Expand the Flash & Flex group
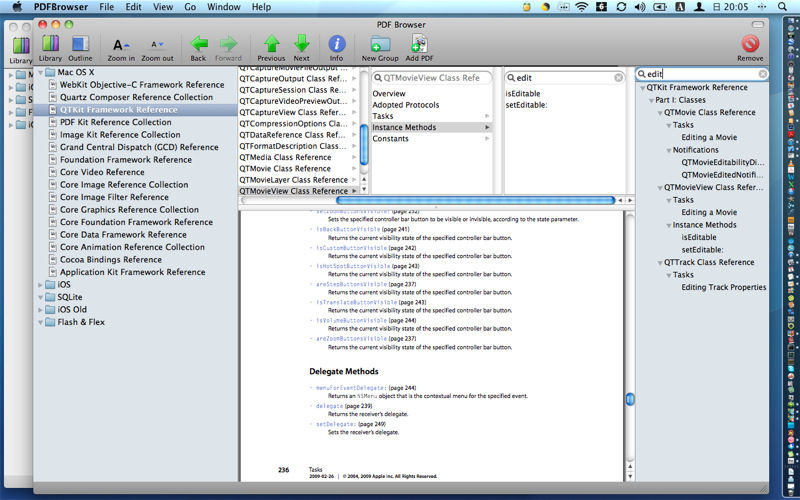This screenshot has height=500, width=800. click(40, 322)
